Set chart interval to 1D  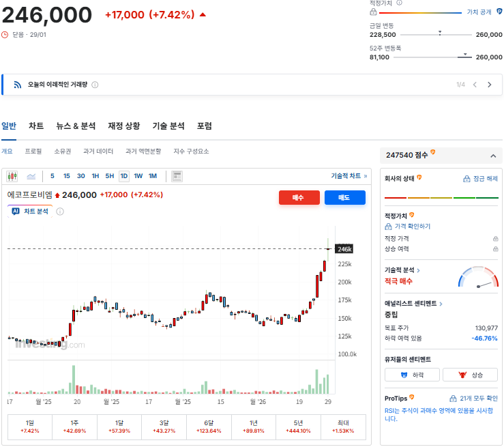[124, 176]
